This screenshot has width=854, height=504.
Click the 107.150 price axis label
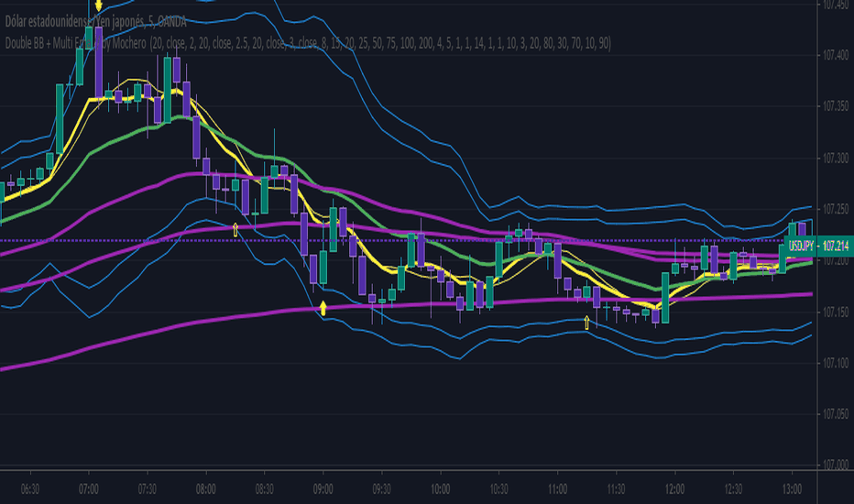coord(836,312)
